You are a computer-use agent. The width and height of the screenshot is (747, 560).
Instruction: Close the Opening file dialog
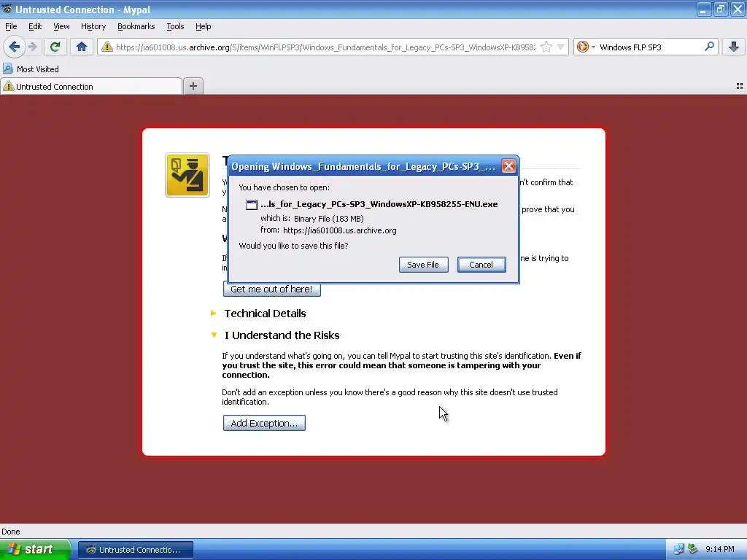[508, 166]
